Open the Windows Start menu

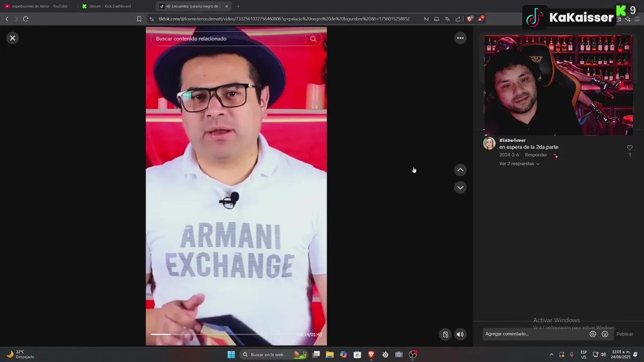click(231, 354)
